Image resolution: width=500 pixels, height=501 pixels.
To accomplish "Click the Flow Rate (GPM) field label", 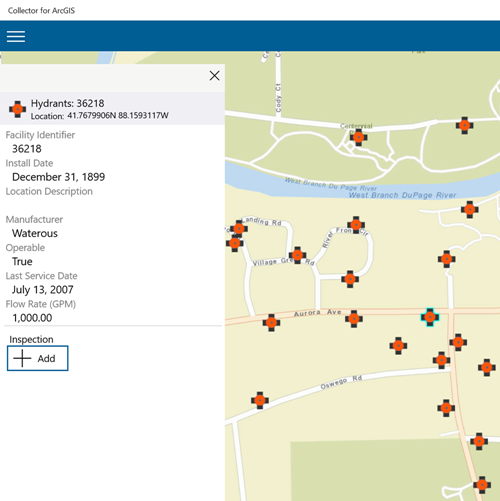I will [x=41, y=304].
